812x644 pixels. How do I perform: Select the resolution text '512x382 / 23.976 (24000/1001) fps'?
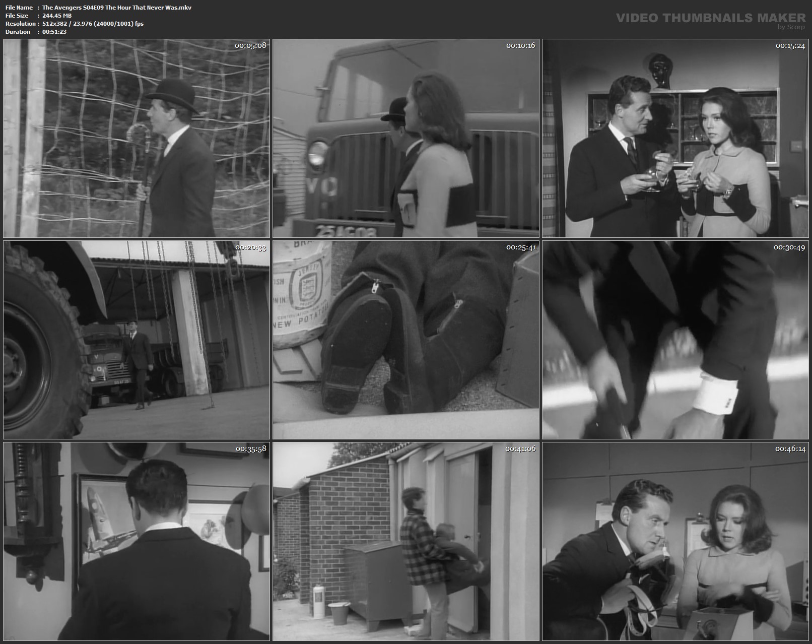pyautogui.click(x=93, y=24)
